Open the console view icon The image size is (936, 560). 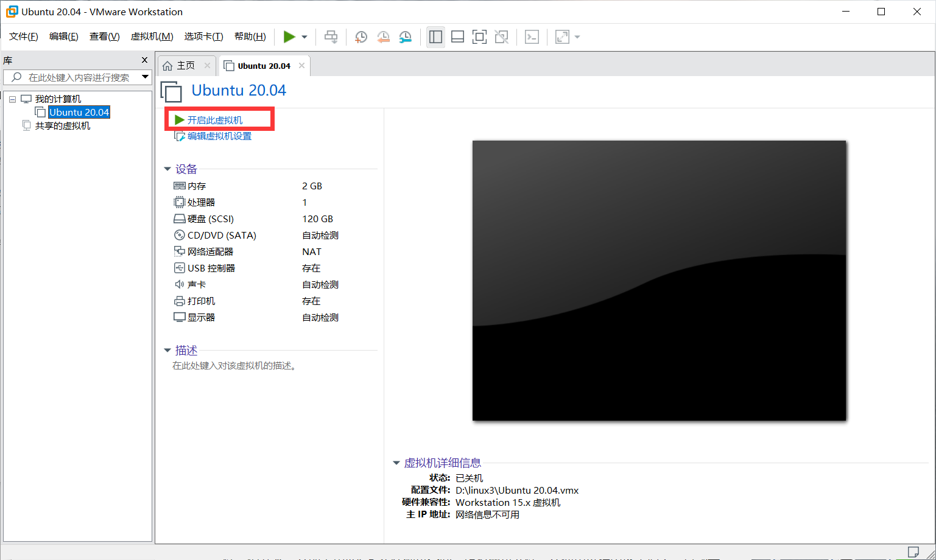532,37
